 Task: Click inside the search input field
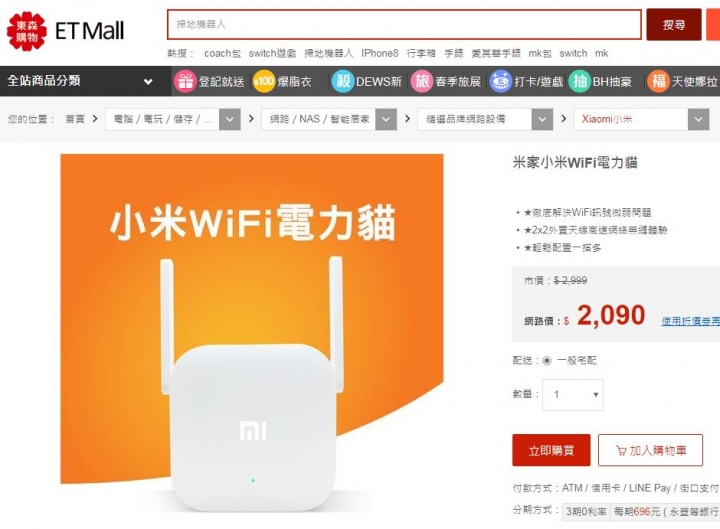pyautogui.click(x=404, y=24)
